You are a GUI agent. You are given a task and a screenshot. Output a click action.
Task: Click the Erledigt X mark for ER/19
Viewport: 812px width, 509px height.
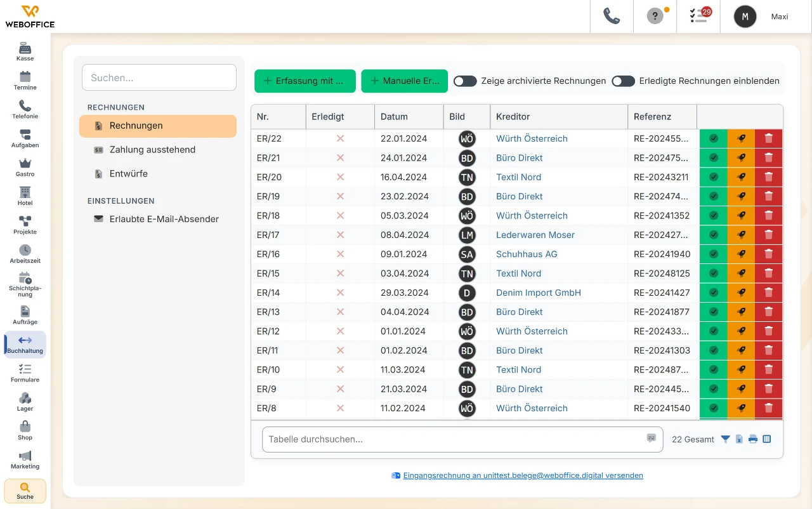[x=340, y=196]
